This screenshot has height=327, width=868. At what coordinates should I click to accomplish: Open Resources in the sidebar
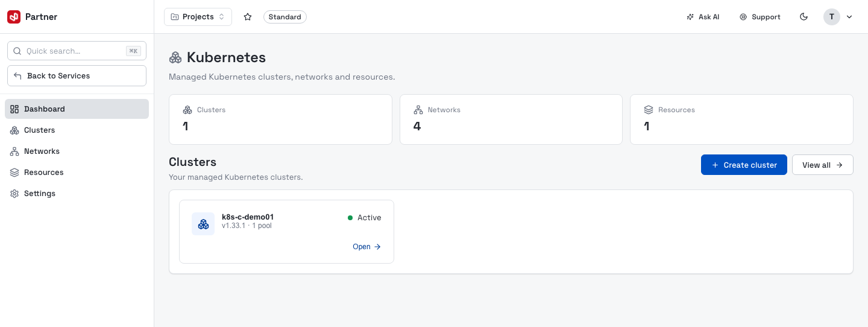point(77,173)
